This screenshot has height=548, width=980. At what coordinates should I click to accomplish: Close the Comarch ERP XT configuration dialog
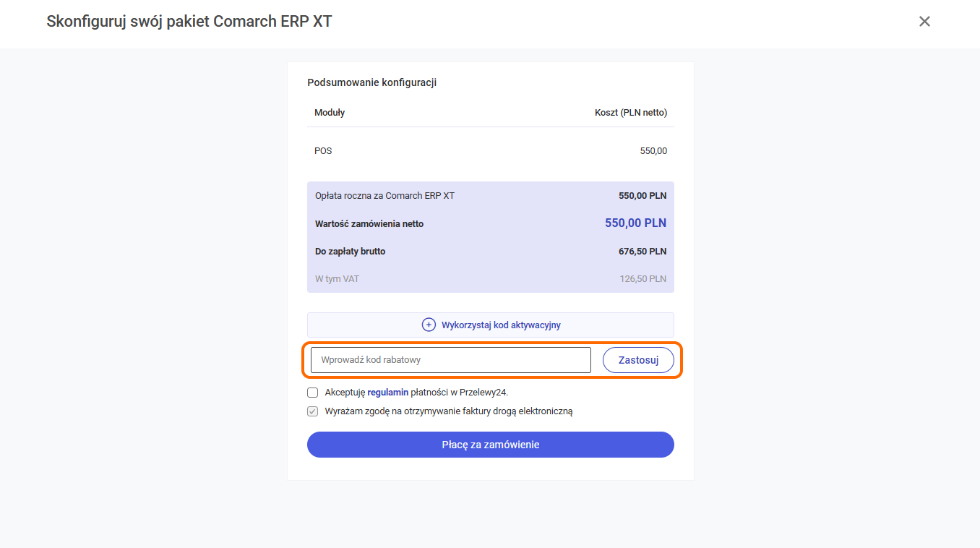tap(924, 22)
